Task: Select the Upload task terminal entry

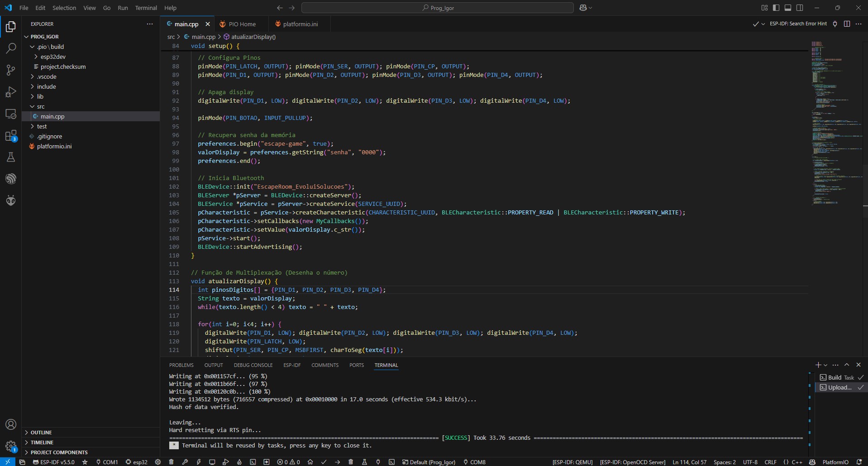Action: pos(841,387)
